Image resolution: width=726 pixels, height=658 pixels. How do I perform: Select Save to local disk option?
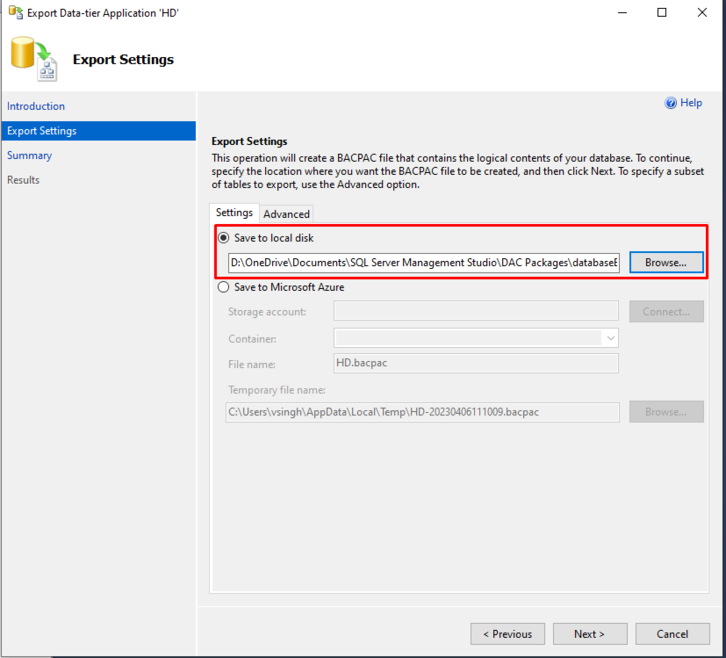click(x=223, y=238)
